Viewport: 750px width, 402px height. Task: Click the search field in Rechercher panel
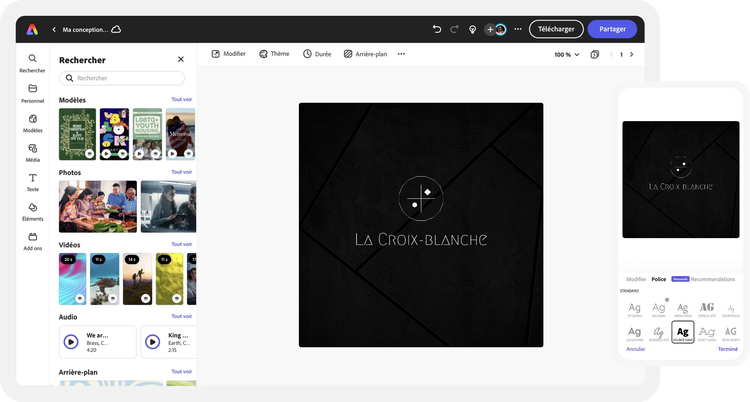122,78
